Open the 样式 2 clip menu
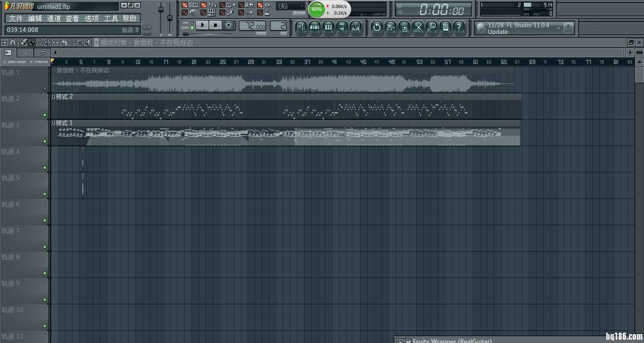Image resolution: width=644 pixels, height=343 pixels. [x=53, y=97]
